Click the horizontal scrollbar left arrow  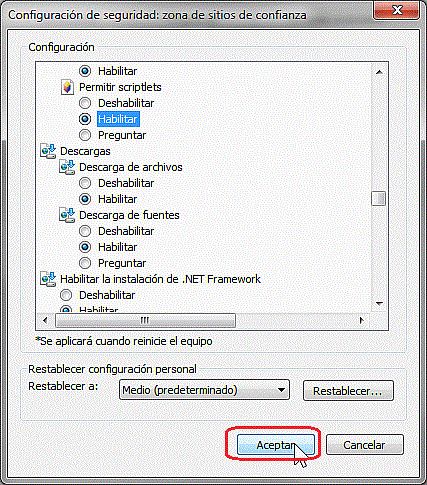[45, 321]
